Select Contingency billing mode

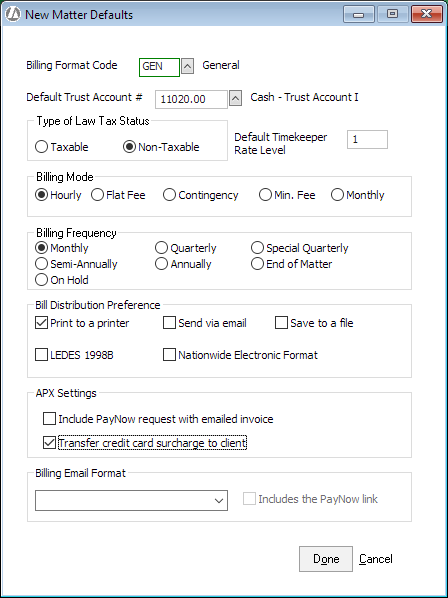169,195
